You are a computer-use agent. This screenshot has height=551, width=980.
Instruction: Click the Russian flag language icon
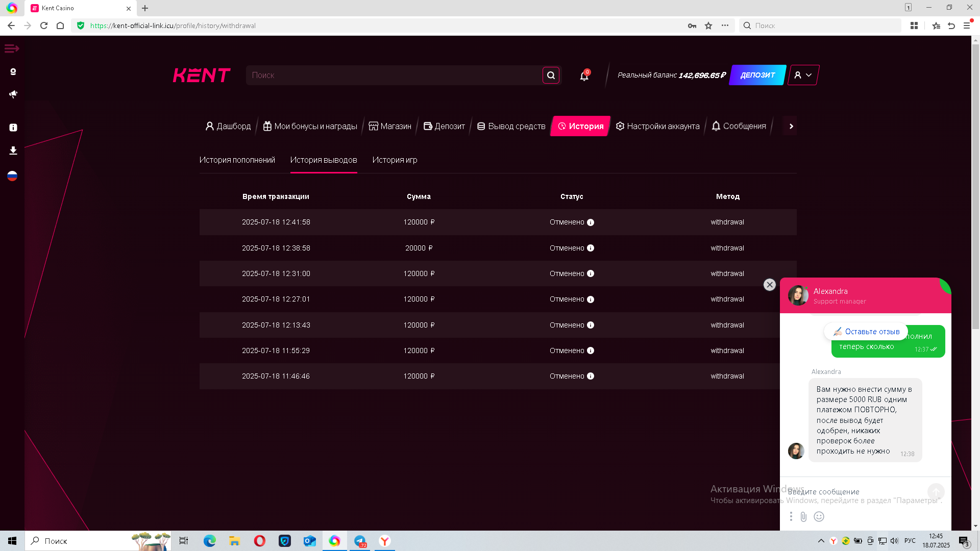[x=13, y=176]
